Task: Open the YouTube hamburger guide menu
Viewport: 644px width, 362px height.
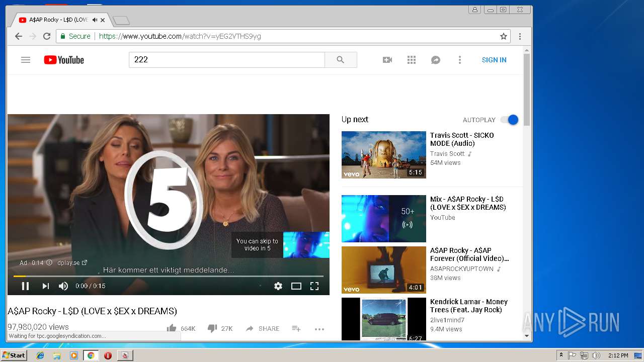Action: click(26, 60)
